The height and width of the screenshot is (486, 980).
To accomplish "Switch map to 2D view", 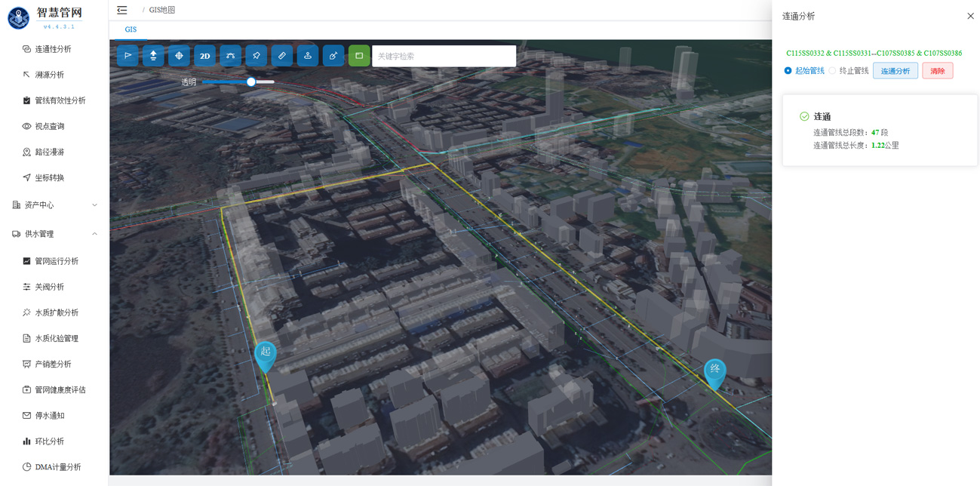I will [204, 56].
